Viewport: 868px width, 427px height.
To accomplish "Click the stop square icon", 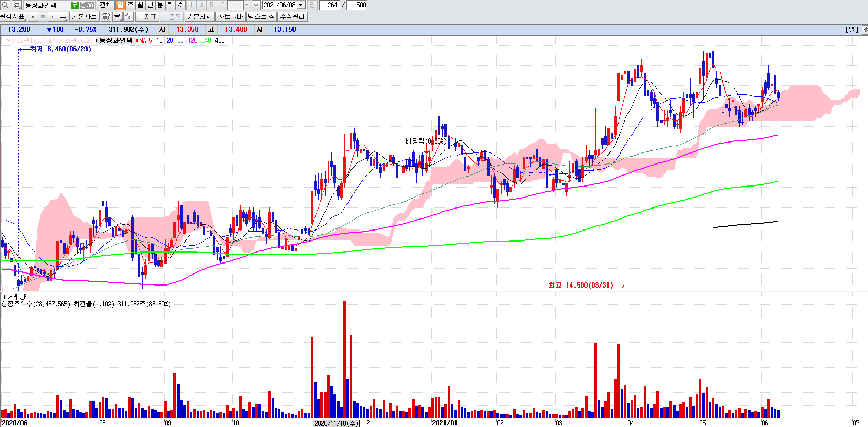I will pos(43,17).
